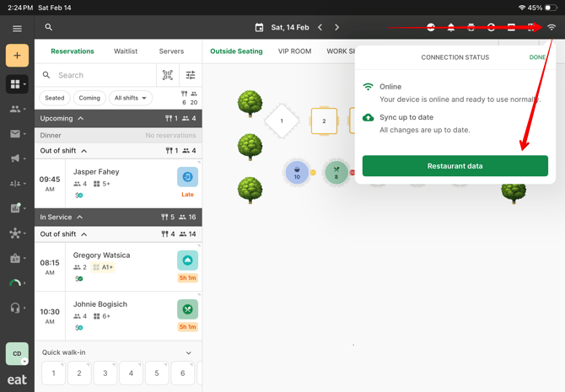Viewport: 565px width, 392px height.
Task: Expand the Quick walk-in panel chevron
Action: [188, 353]
